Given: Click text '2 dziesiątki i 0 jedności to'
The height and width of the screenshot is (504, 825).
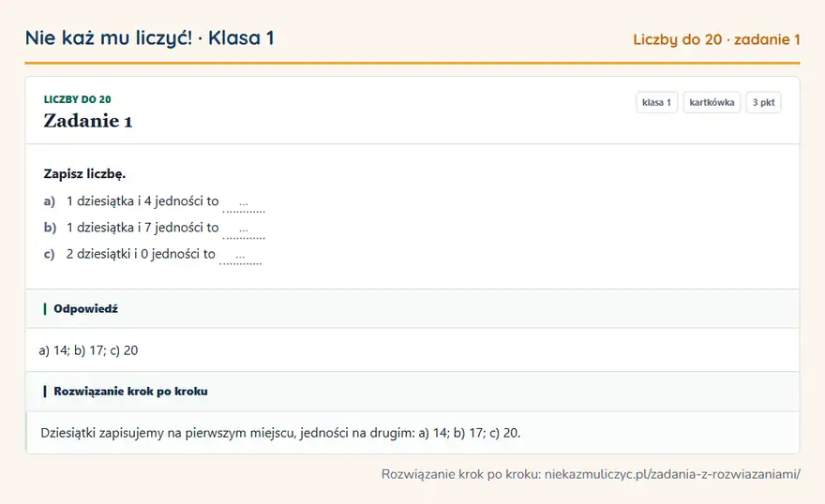Looking at the screenshot, I should coord(141,254).
